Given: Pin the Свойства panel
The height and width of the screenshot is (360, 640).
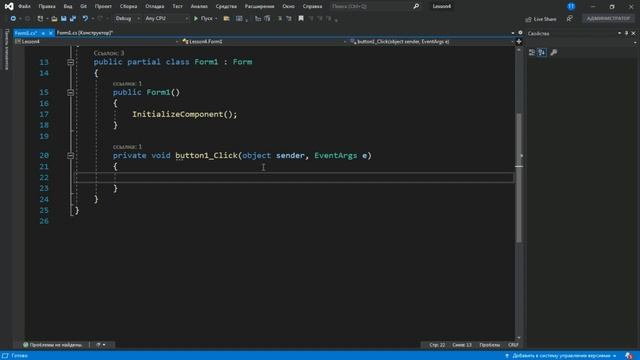Looking at the screenshot, I should (x=627, y=33).
